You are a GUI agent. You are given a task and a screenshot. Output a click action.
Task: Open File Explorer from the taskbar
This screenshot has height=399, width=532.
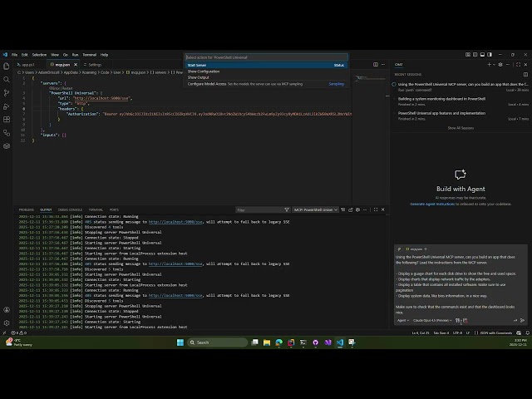pyautogui.click(x=267, y=342)
